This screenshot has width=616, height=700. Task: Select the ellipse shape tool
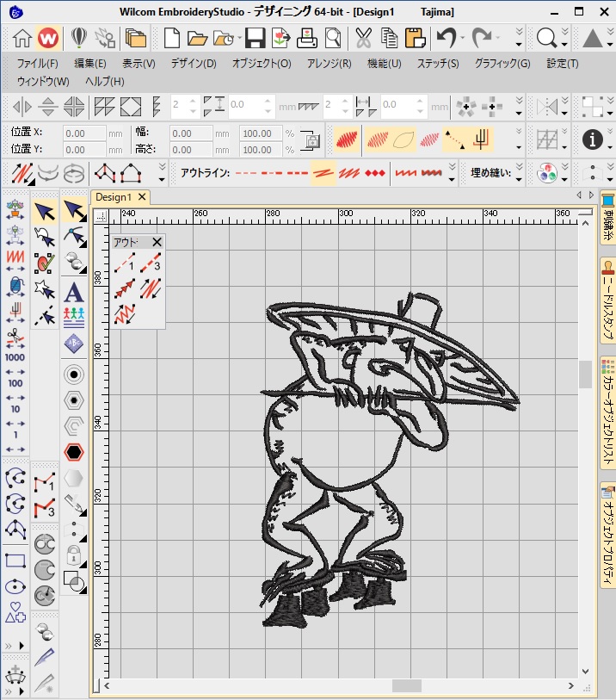[x=15, y=586]
